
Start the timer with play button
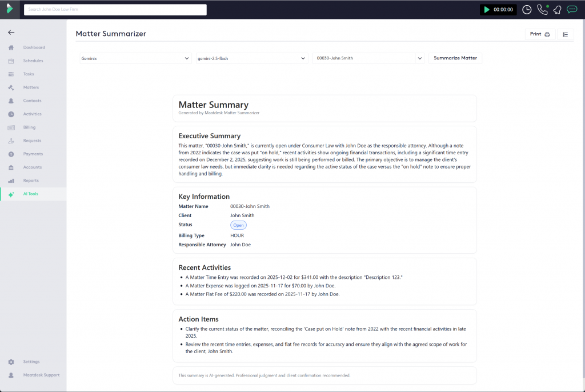coord(486,10)
